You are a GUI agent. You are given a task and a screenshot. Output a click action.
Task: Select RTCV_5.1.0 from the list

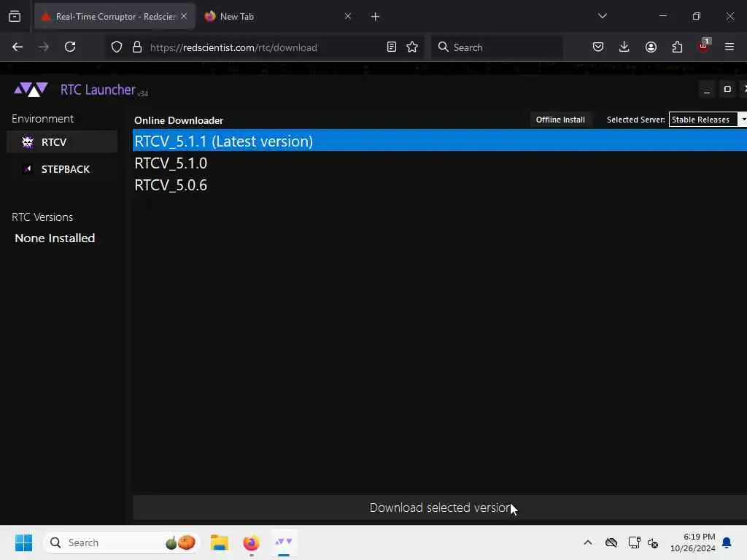click(440, 163)
